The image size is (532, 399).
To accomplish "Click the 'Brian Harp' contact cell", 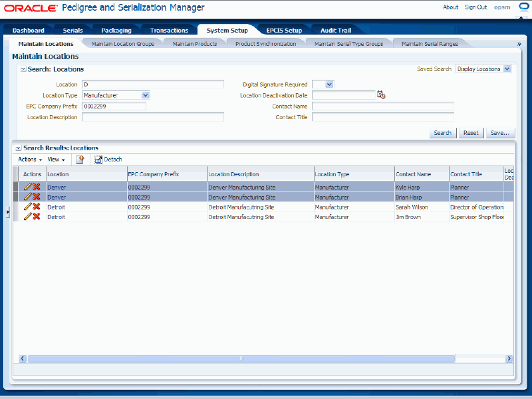I will tap(422, 197).
